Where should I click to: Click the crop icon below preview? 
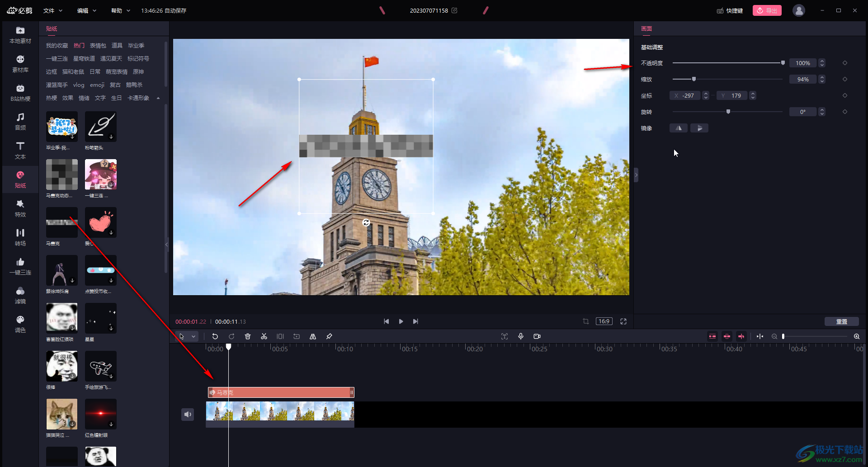pyautogui.click(x=586, y=321)
